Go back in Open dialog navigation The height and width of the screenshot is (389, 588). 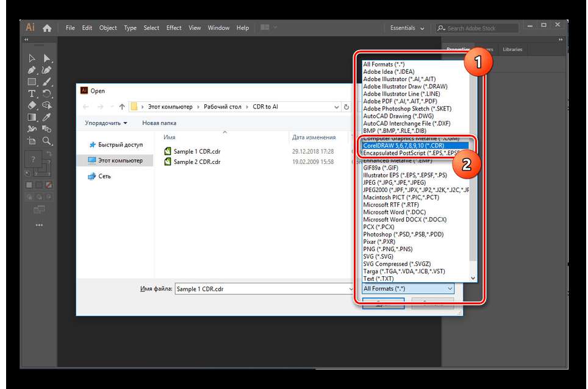point(86,107)
